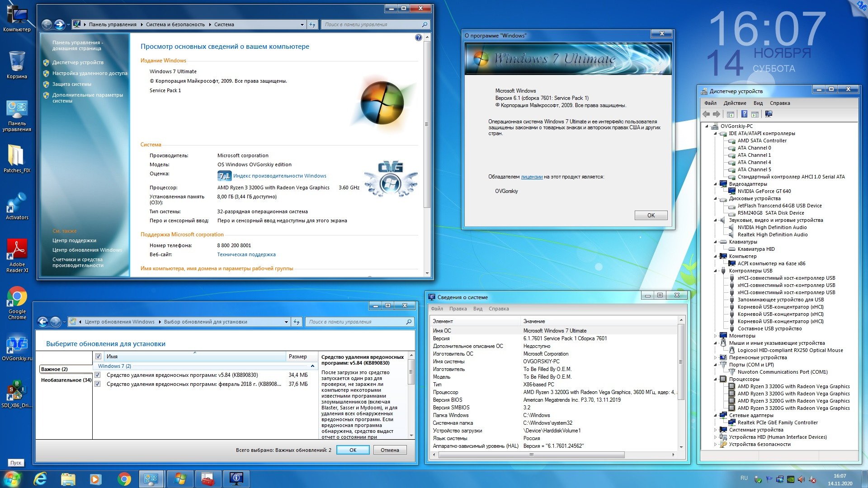Collapse the IDE ATA/ATAPI контроллеры node
Image resolution: width=868 pixels, height=488 pixels.
[716, 134]
